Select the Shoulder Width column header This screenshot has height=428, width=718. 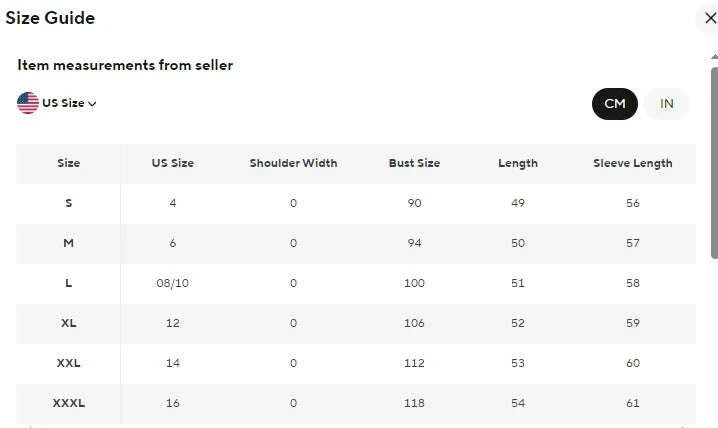click(x=293, y=163)
